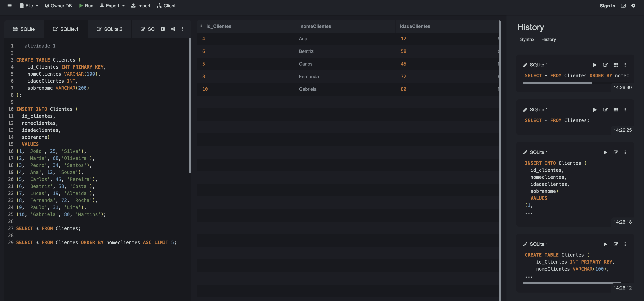Show grid results for 14:26:25 entry
Screen dimensions: 644x301
pyautogui.click(x=616, y=110)
